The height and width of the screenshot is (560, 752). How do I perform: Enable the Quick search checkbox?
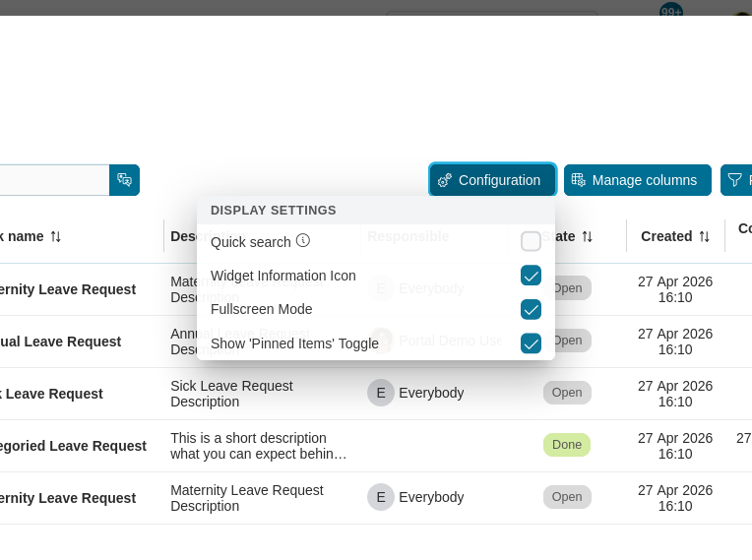(531, 241)
